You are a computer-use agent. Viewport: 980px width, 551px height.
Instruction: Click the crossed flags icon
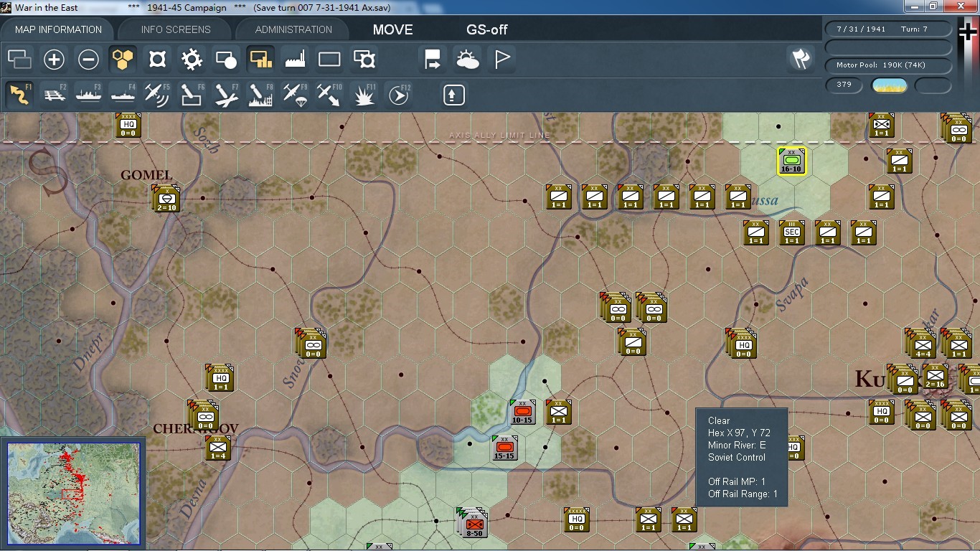tap(801, 59)
